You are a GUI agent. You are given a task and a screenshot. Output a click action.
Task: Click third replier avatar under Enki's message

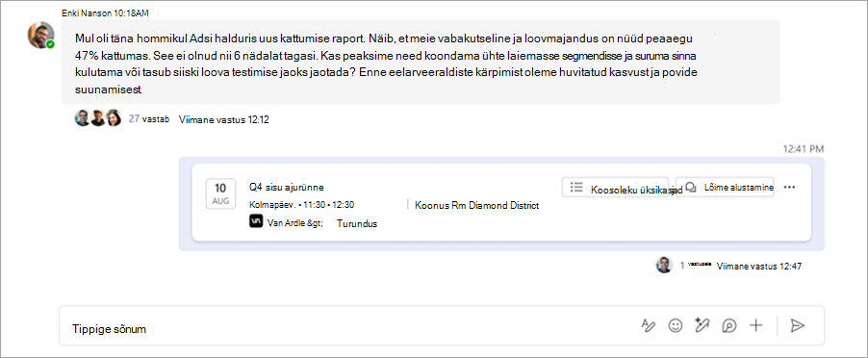pos(114,117)
